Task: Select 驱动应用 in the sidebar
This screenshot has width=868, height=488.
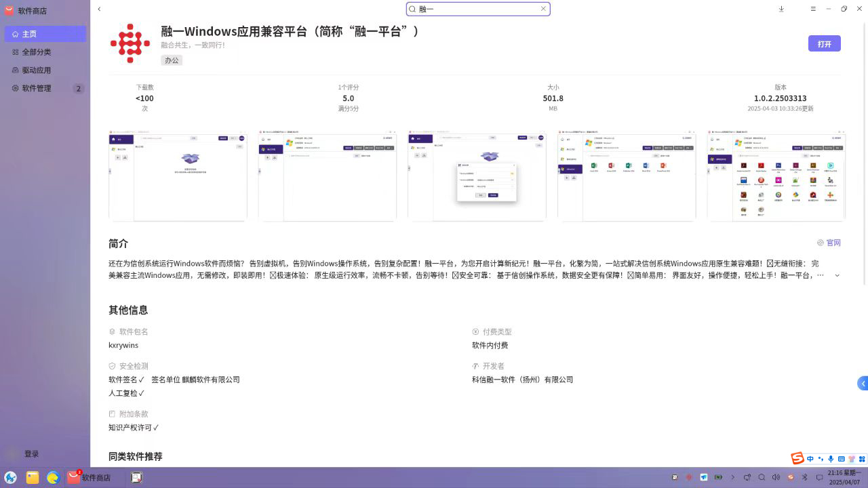Action: point(45,70)
